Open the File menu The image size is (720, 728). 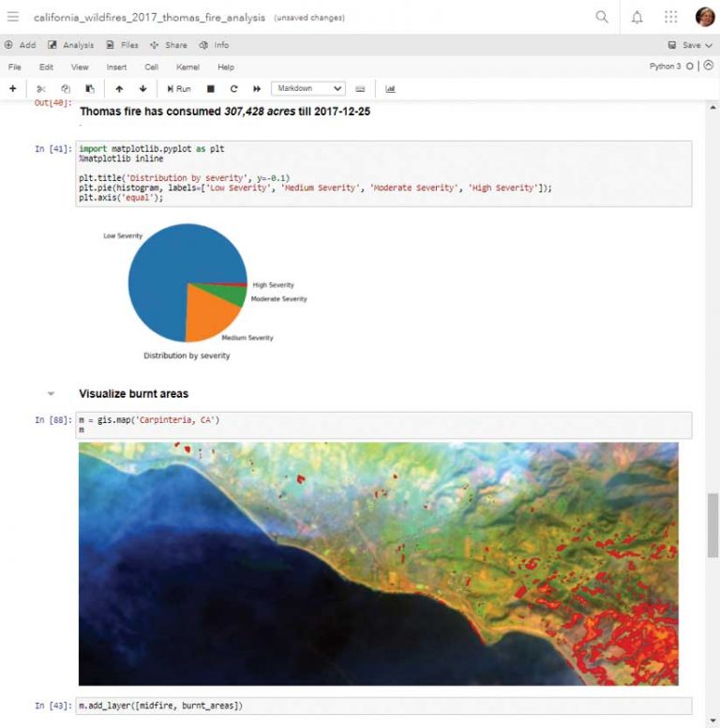(x=14, y=67)
